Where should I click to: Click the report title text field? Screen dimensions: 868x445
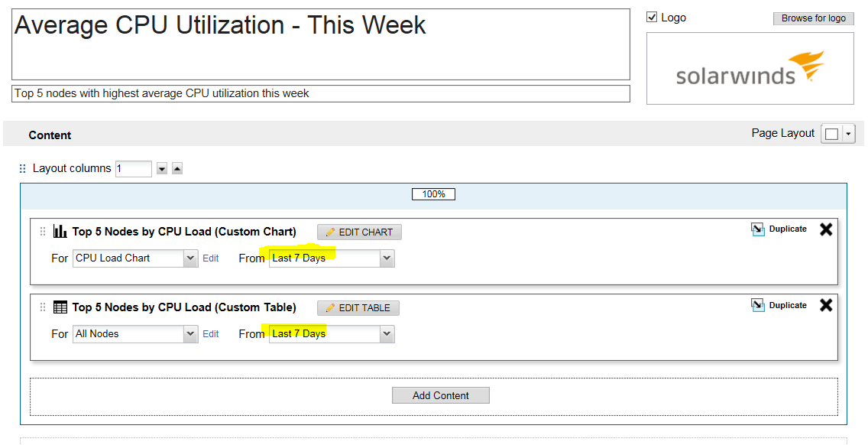pyautogui.click(x=321, y=44)
